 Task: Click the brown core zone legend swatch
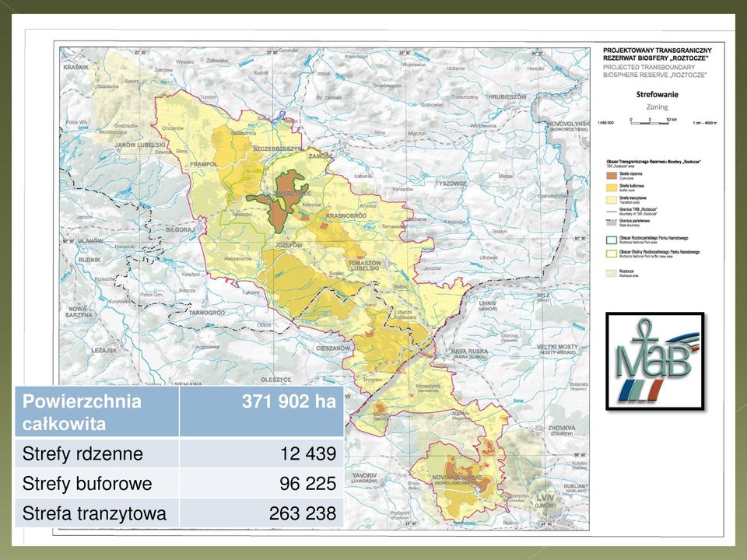coord(612,176)
